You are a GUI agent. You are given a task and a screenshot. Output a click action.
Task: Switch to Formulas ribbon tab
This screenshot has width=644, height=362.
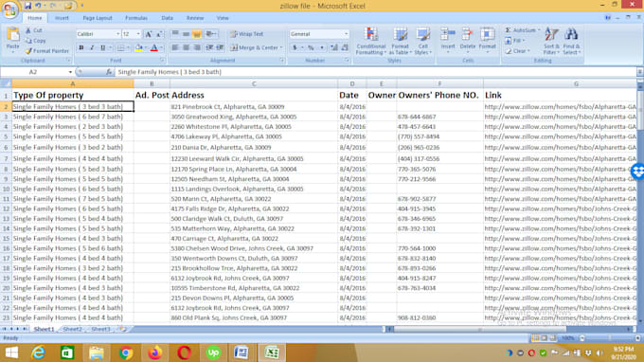[136, 18]
